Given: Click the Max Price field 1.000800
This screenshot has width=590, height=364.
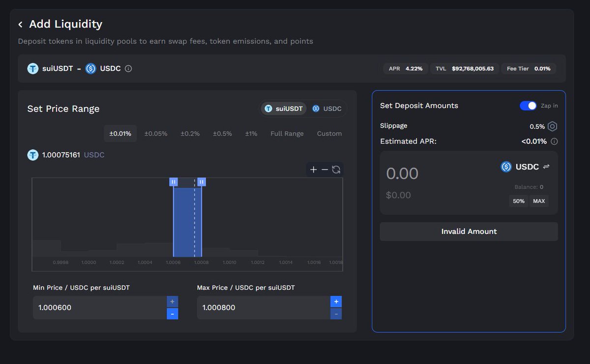Looking at the screenshot, I should coord(264,308).
